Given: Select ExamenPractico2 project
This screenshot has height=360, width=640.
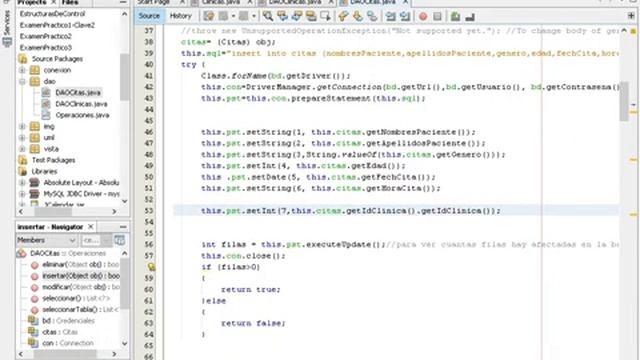Looking at the screenshot, I should click(45, 36).
